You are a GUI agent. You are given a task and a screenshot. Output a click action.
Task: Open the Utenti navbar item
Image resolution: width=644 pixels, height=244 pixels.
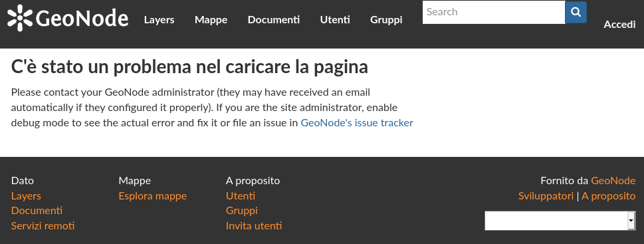335,20
